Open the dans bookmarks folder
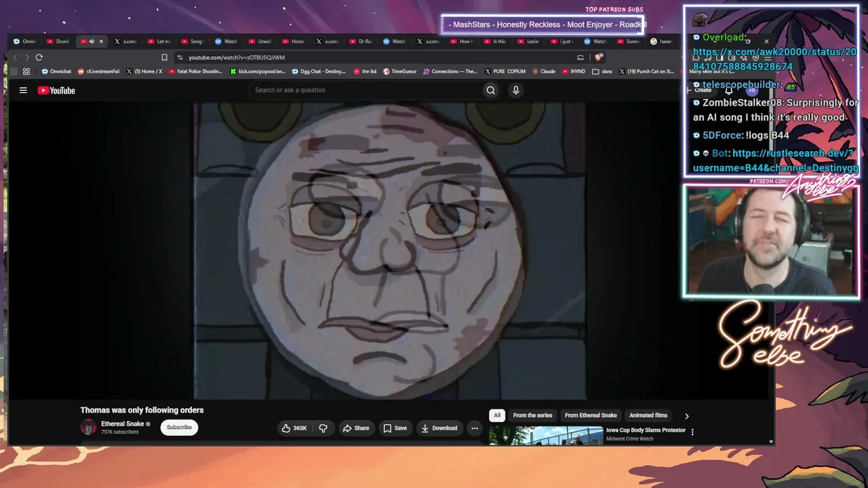The width and height of the screenshot is (868, 488). pos(602,71)
